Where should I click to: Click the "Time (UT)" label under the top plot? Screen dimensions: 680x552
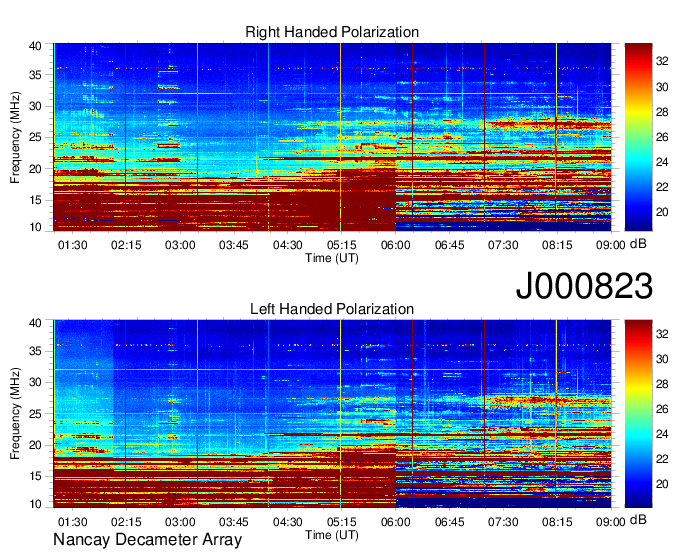(332, 258)
